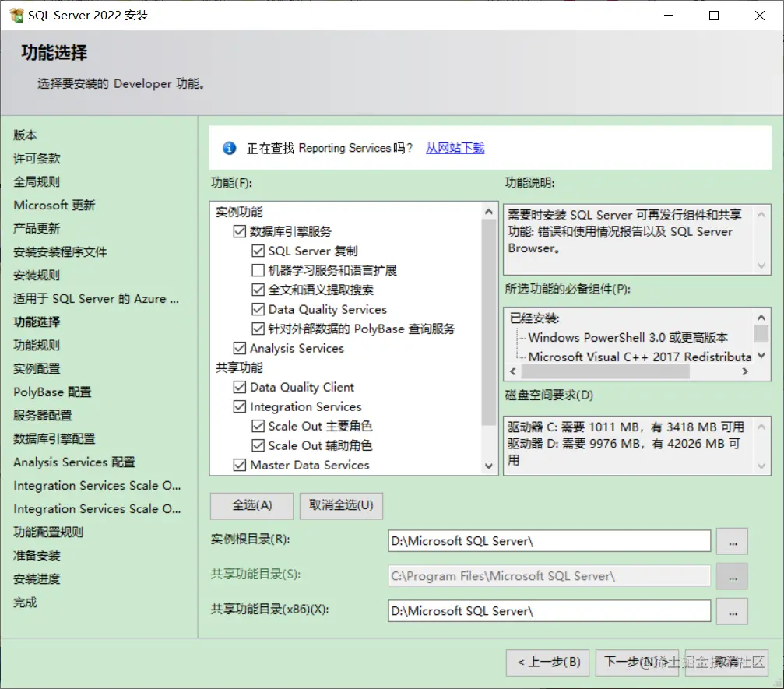
Task: Browse for 实例根目录 folder
Action: (732, 542)
